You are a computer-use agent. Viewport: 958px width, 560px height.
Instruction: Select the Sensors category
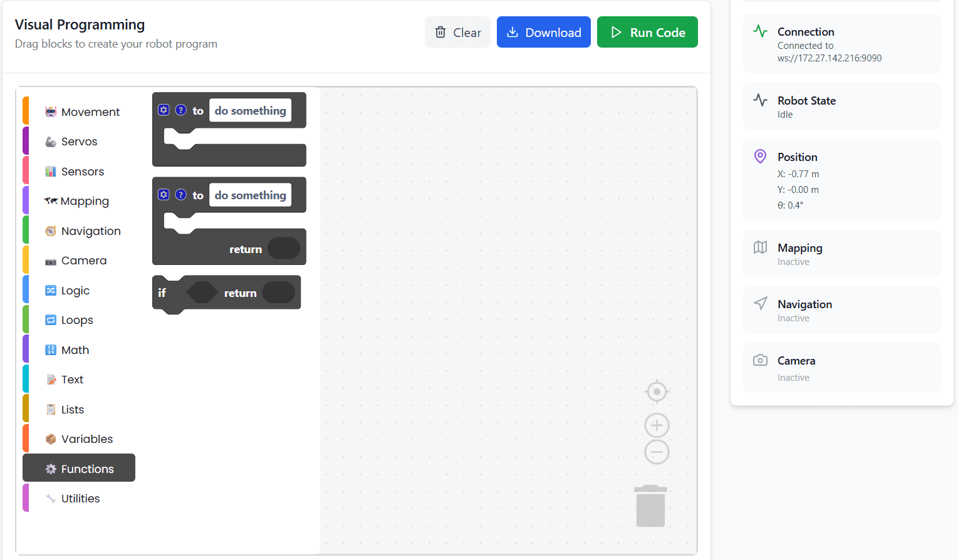(x=82, y=172)
